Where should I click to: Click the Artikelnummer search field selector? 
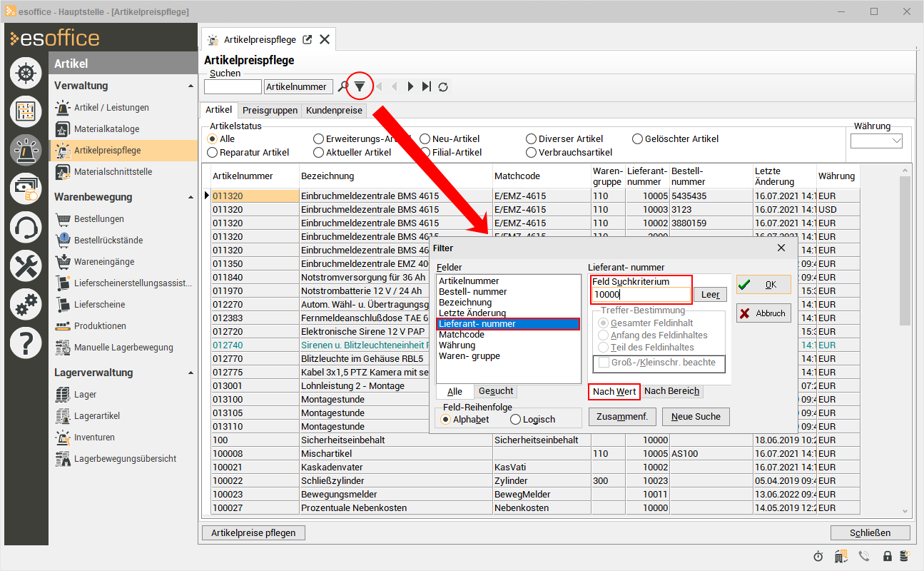298,87
